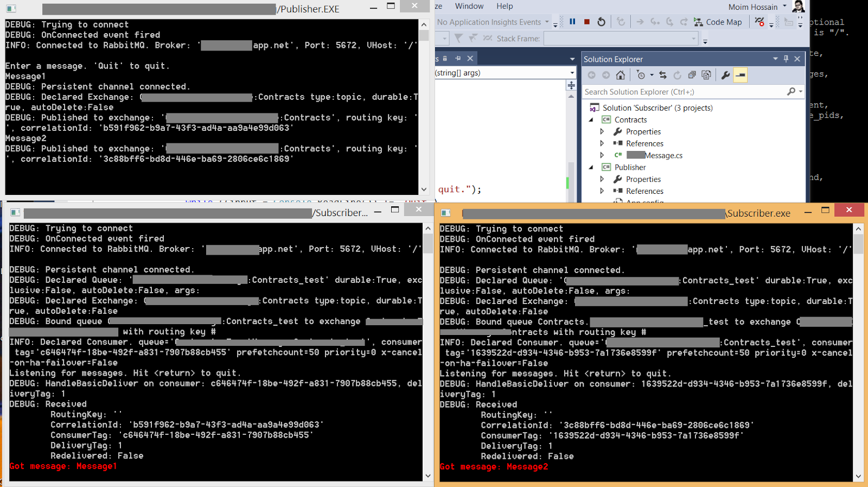This screenshot has width=868, height=487.
Task: Collapse the Contracts project node
Action: [591, 120]
